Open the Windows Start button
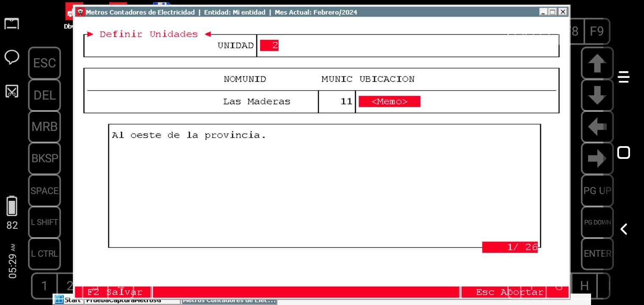The width and height of the screenshot is (644, 305). point(68,300)
